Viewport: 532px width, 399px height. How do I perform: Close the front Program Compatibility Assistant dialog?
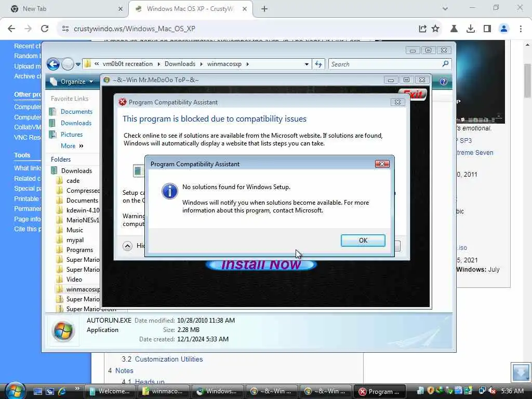pyautogui.click(x=382, y=164)
